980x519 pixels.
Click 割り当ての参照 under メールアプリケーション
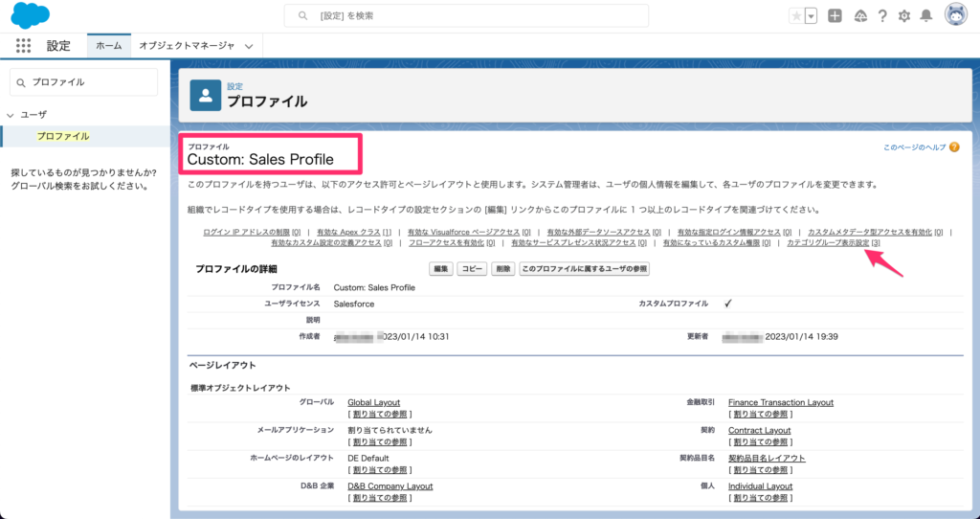click(x=379, y=442)
